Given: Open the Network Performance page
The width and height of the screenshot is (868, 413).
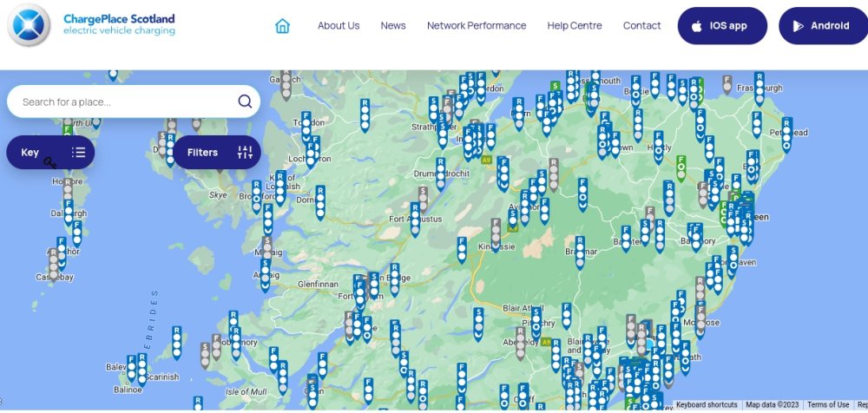Looking at the screenshot, I should pos(477,25).
